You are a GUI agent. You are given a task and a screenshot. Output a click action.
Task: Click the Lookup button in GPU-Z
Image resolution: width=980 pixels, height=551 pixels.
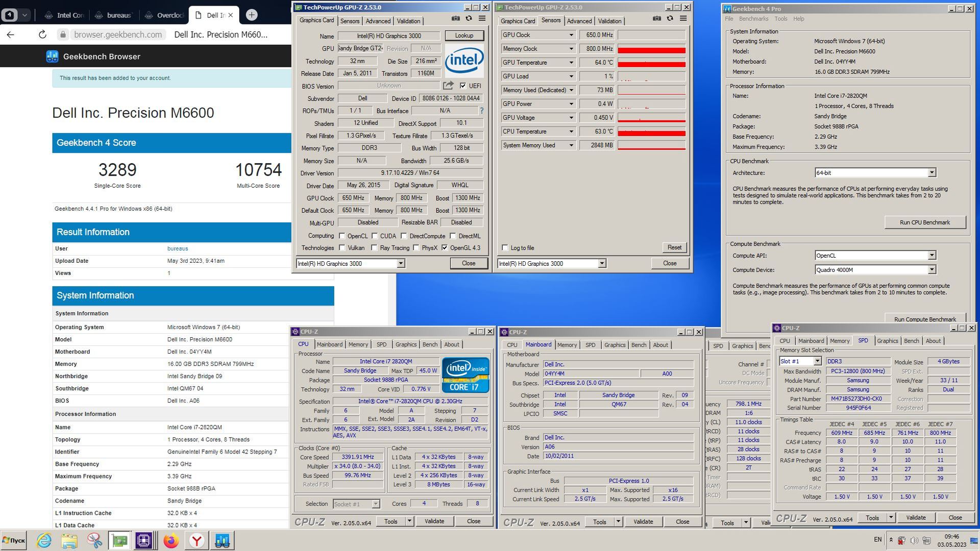tap(464, 36)
